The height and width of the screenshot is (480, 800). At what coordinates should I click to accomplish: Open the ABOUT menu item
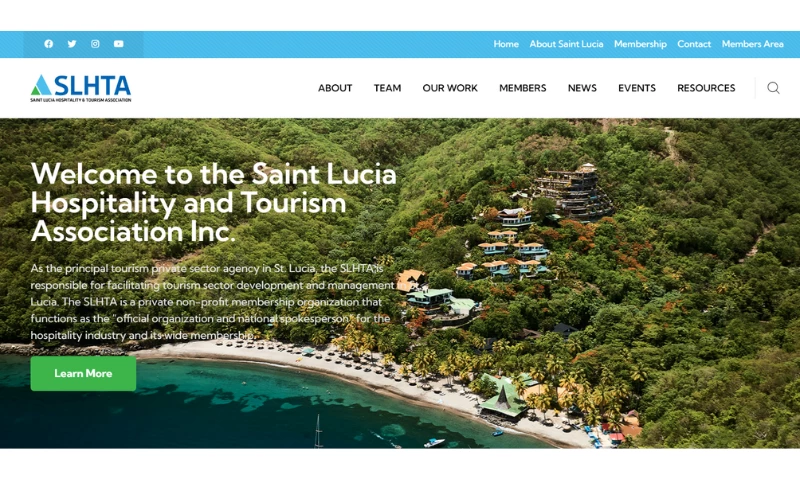click(335, 88)
